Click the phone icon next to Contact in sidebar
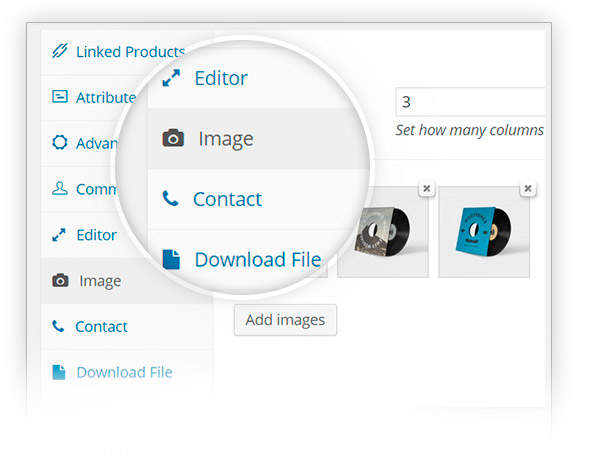 [x=58, y=326]
